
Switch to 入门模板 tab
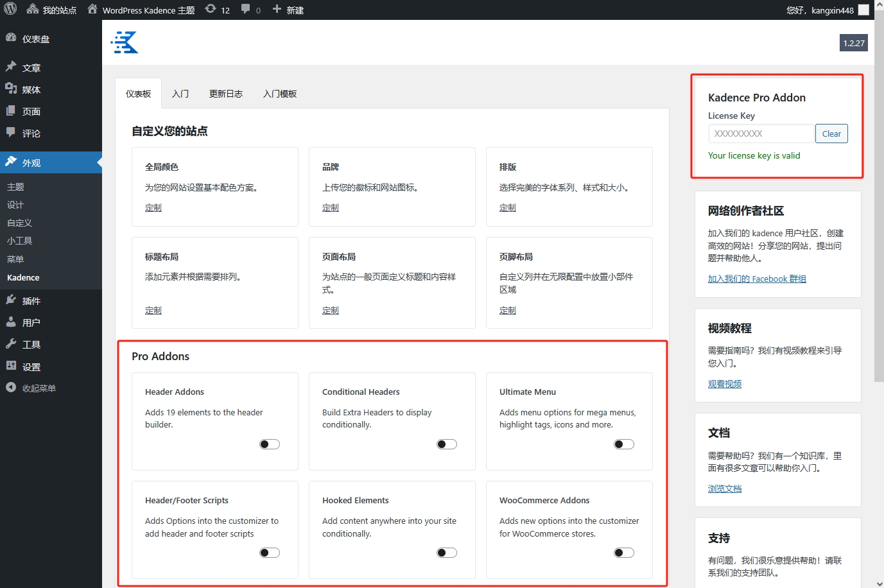[x=280, y=94]
